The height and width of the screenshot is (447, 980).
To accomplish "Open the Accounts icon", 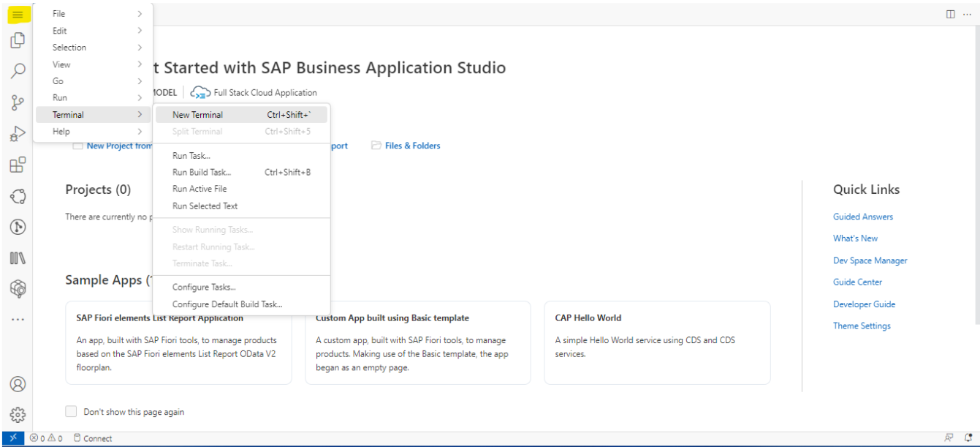I will coord(18,384).
